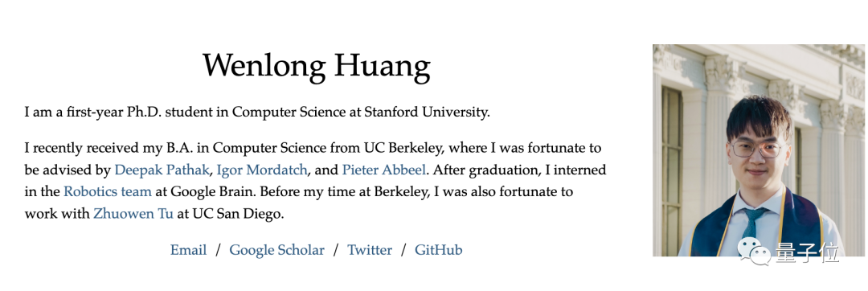Click the Wenlong Huang page heading

click(316, 66)
